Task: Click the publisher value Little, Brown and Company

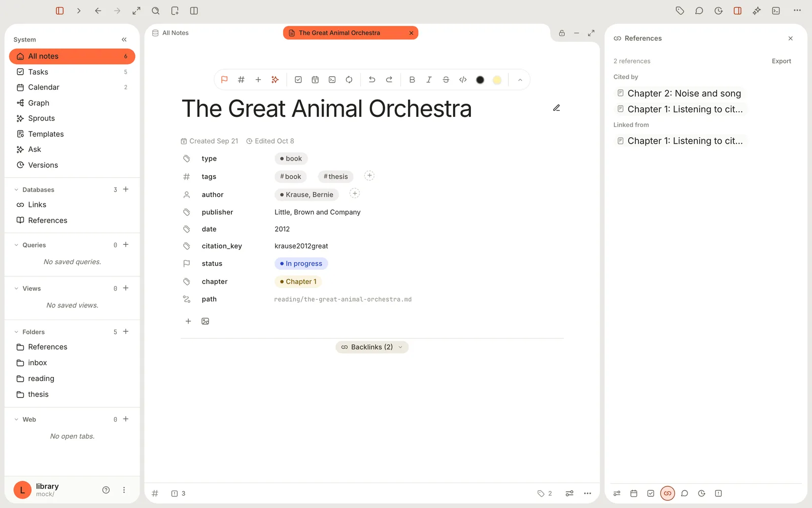Action: [x=318, y=212]
